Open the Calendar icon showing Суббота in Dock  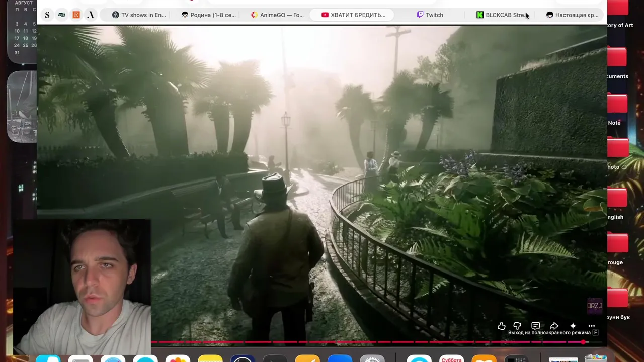tap(451, 358)
